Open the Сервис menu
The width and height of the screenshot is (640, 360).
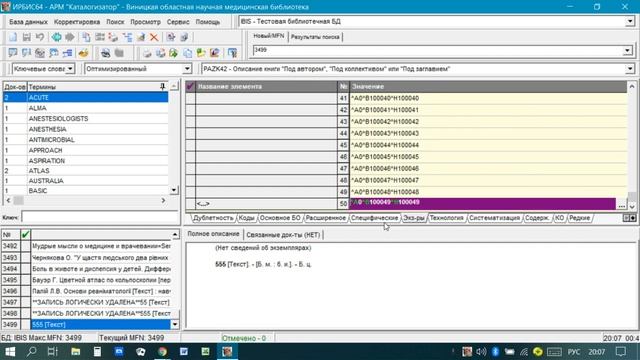178,22
